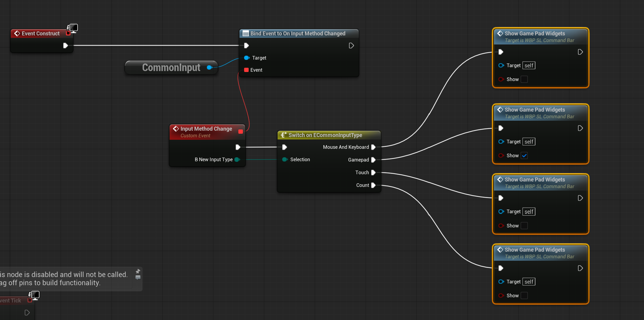Viewport: 644px width, 320px height.
Task: Click Event Construct output exec pin
Action: (x=65, y=46)
